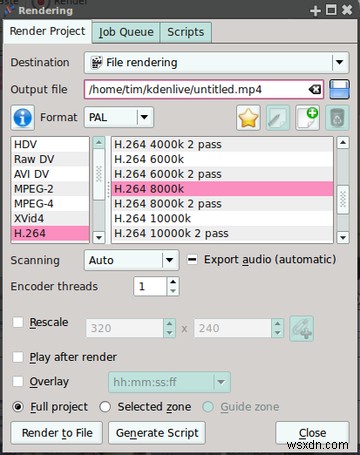Image resolution: width=360 pixels, height=455 pixels.
Task: Select H.264 in format list
Action: [x=50, y=233]
